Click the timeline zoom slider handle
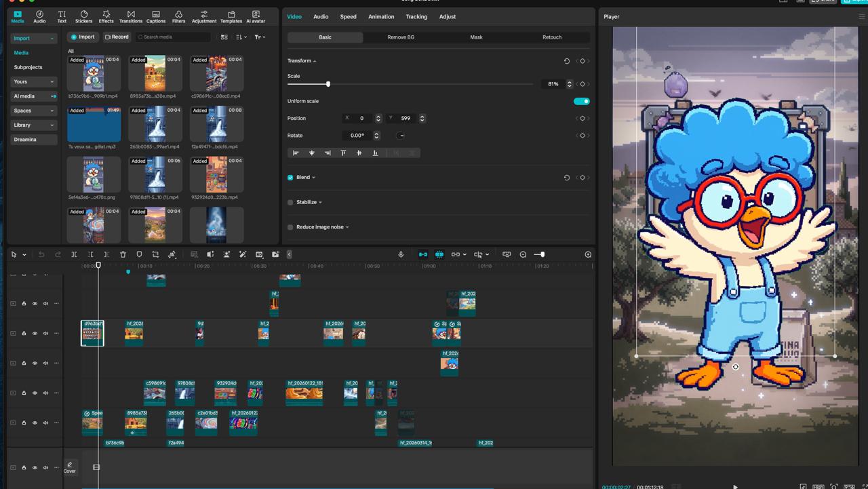The height and width of the screenshot is (489, 868). 542,254
